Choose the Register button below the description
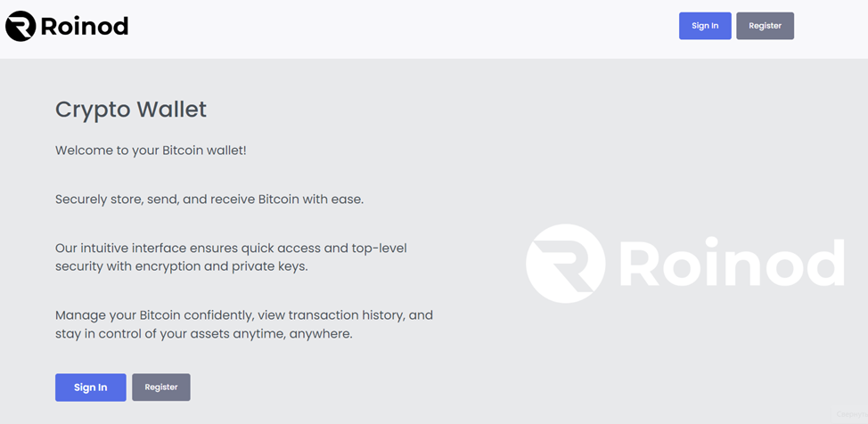Viewport: 868px width, 424px height. click(x=161, y=387)
